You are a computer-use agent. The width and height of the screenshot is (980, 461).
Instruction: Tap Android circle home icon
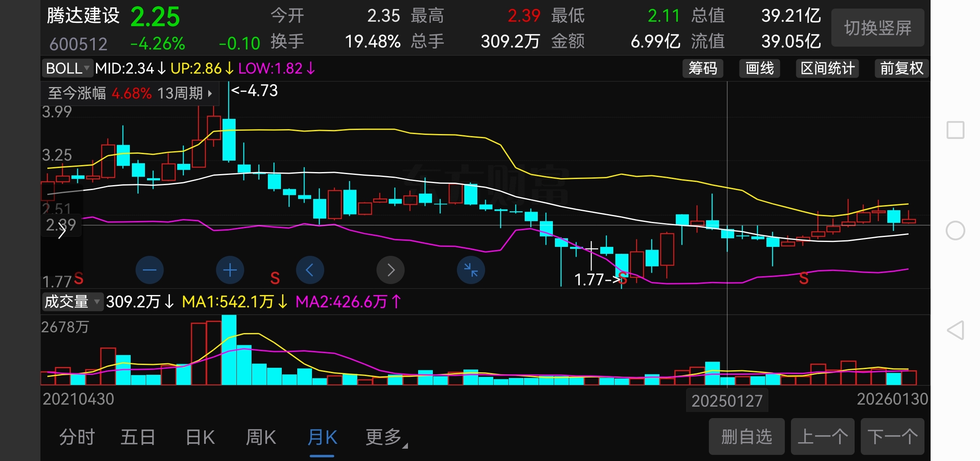click(955, 230)
